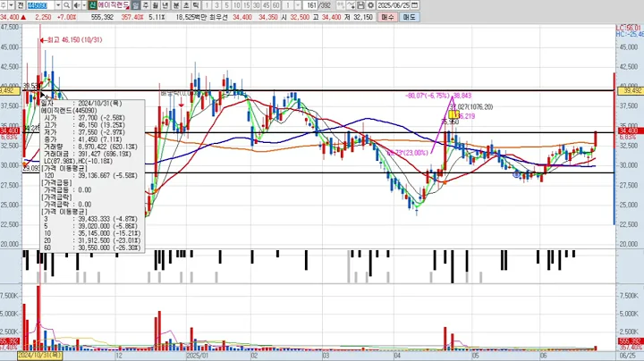Screen dimensions: 644x361
Task: Open chart settings gear icon
Action: point(370,5)
